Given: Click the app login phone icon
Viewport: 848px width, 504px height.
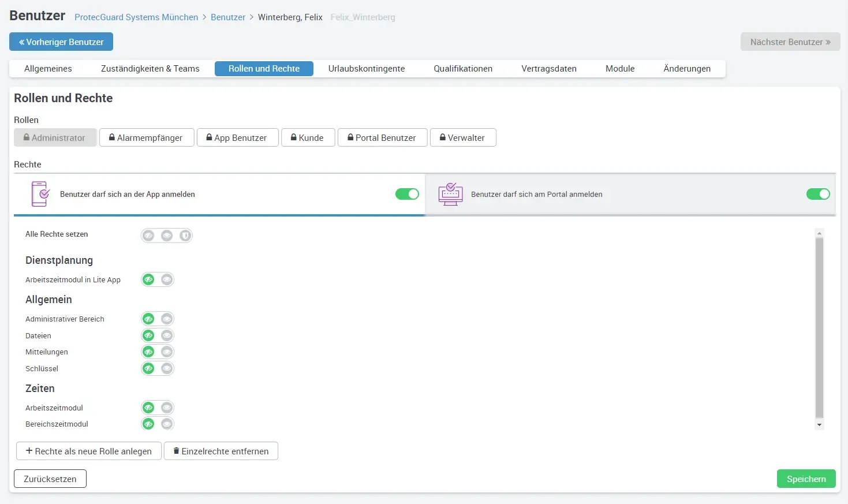Looking at the screenshot, I should click(40, 194).
